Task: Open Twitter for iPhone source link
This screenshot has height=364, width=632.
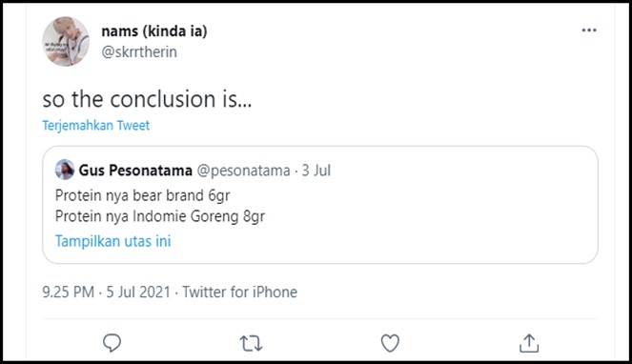Action: 240,292
